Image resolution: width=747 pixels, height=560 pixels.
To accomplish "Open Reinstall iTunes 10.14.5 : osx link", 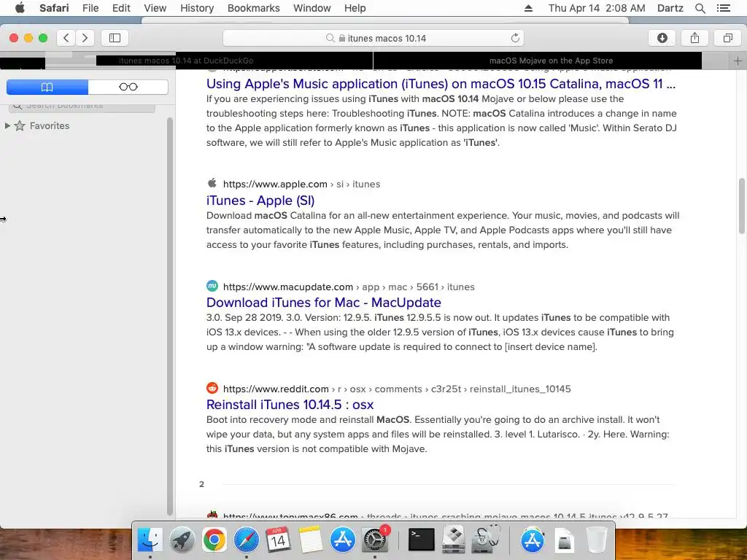I will coord(290,405).
